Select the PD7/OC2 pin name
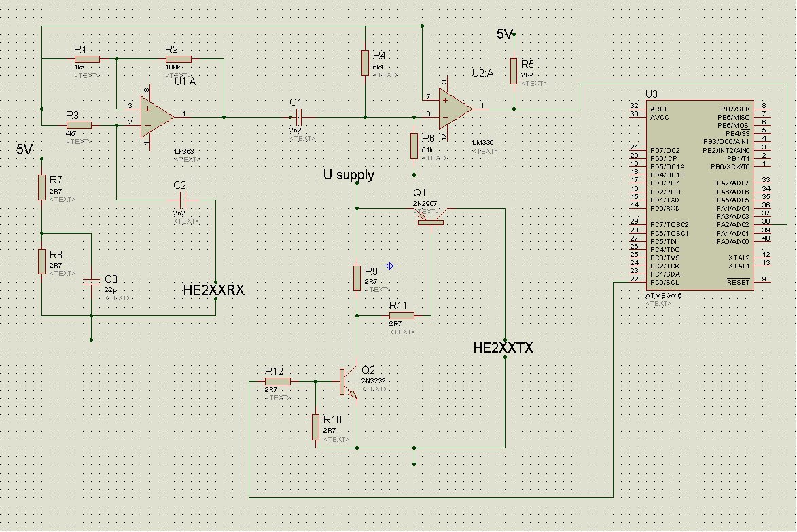Viewport: 797px width, 532px height. tap(665, 151)
